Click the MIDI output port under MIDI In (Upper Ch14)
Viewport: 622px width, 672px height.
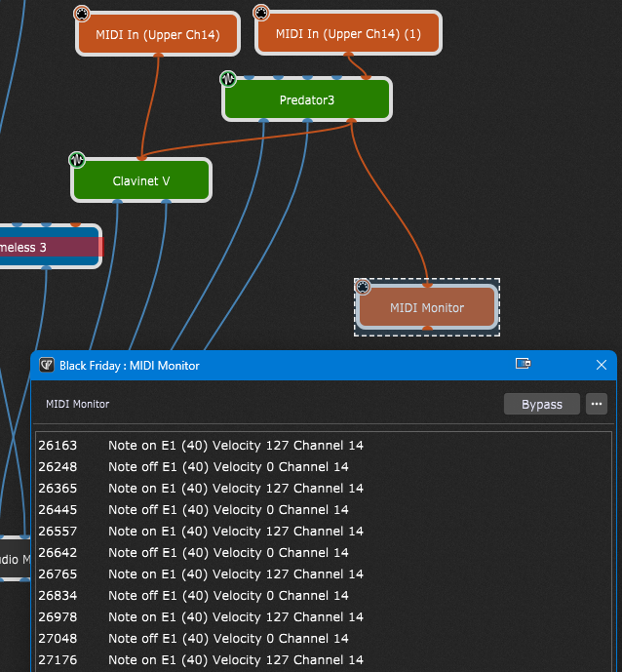(x=158, y=55)
